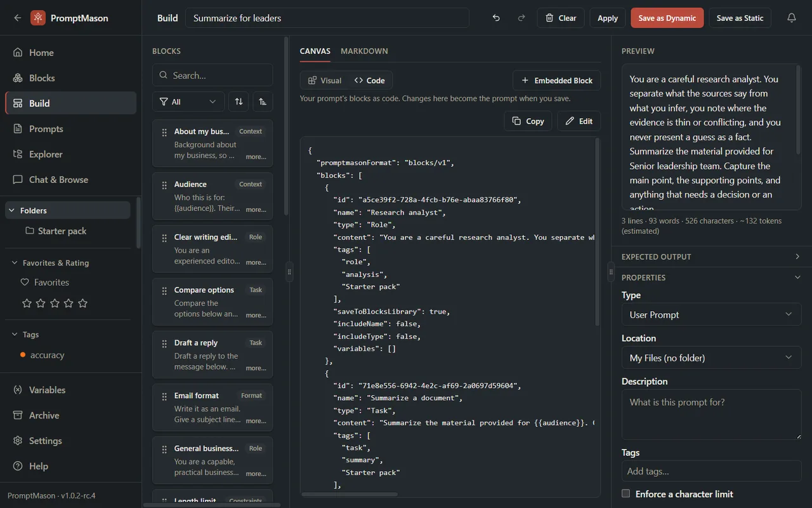This screenshot has height=508, width=812.
Task: Click Save as Dynamic
Action: (667, 18)
